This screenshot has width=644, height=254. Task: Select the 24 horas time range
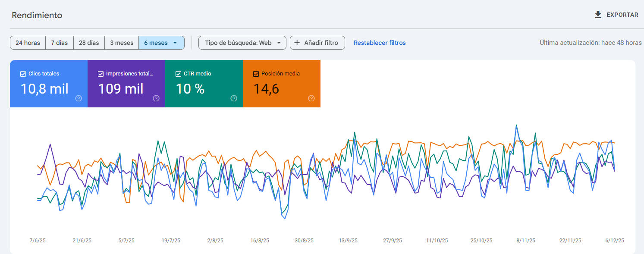click(x=28, y=43)
